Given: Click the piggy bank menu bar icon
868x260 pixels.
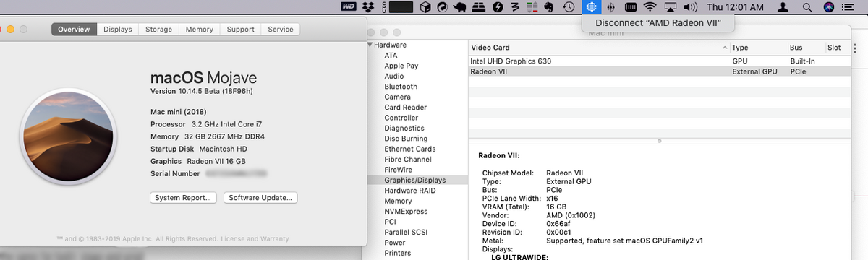Looking at the screenshot, I should point(460,7).
